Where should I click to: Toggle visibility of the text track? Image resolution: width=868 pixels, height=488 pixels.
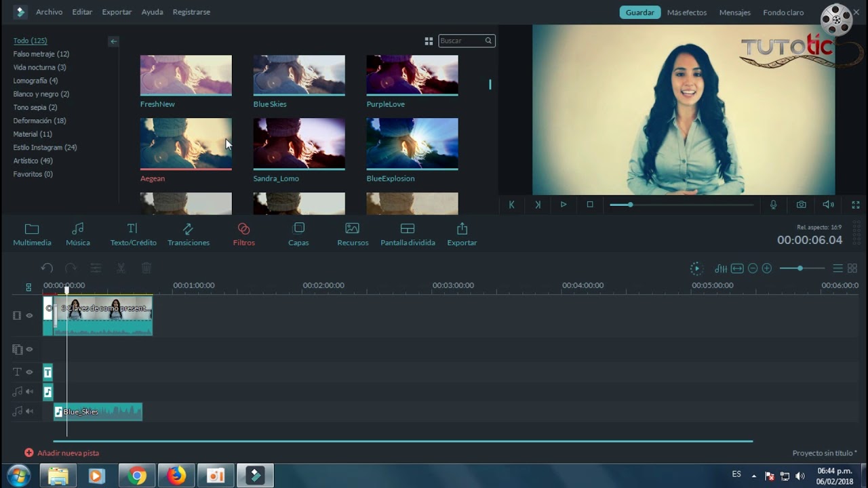(x=29, y=372)
